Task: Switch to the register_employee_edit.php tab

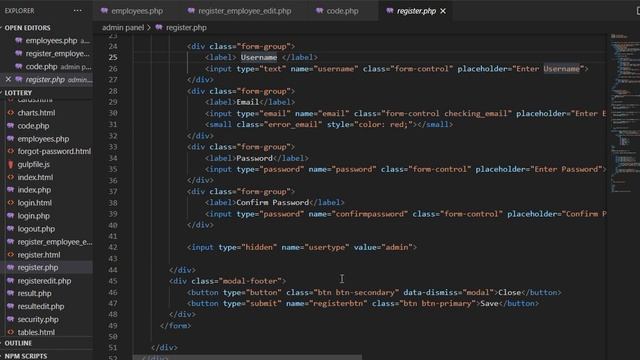Action: pyautogui.click(x=240, y=11)
